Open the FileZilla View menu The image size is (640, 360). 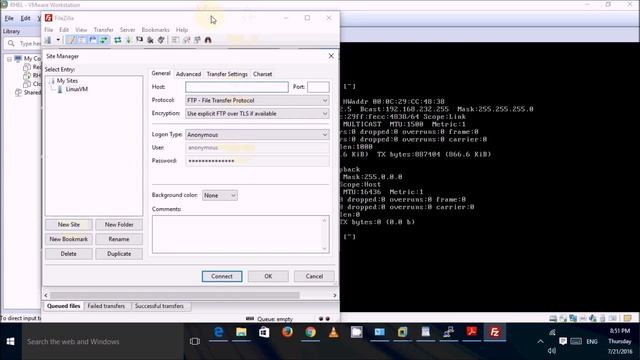tap(81, 30)
